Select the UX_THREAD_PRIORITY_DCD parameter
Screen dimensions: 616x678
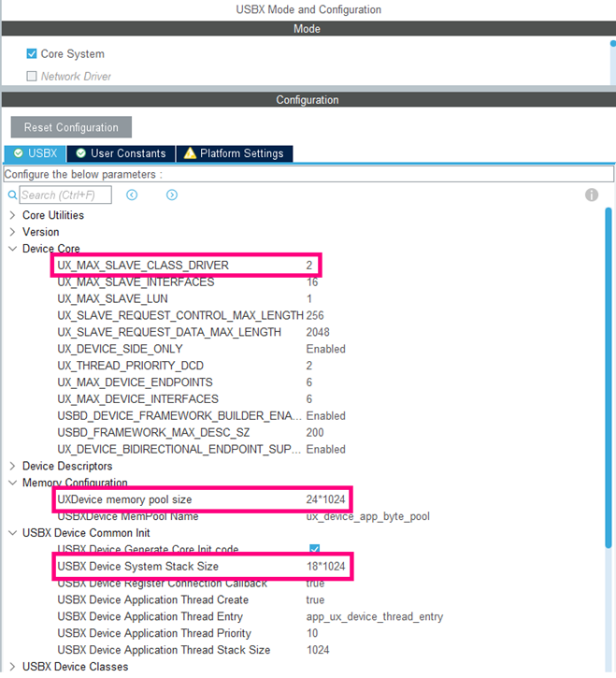(x=130, y=366)
